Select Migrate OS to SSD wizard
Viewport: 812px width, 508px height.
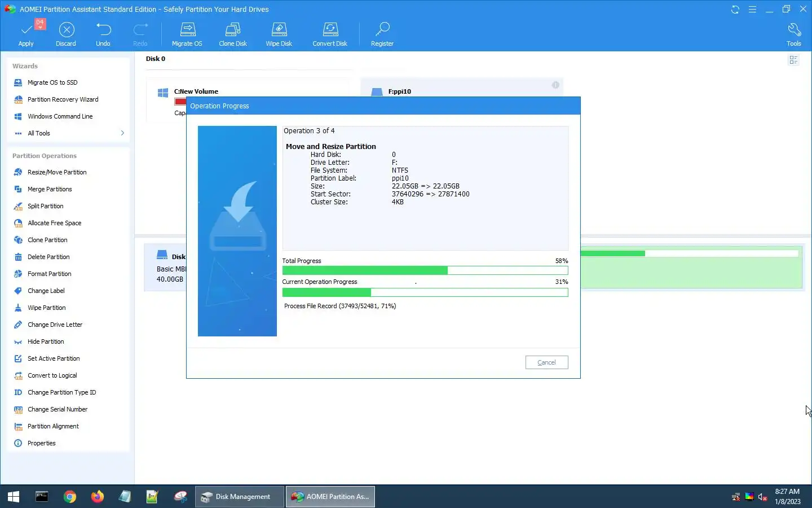click(x=52, y=82)
